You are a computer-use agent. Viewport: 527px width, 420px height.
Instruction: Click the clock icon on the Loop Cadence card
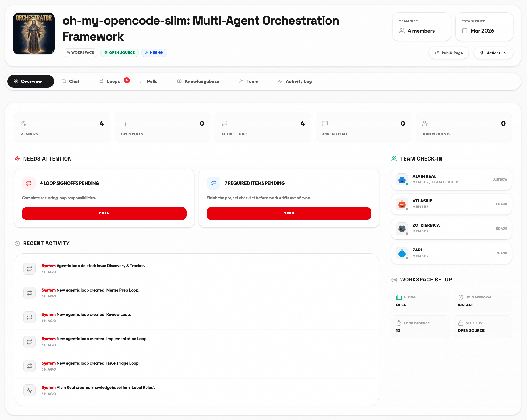point(399,323)
